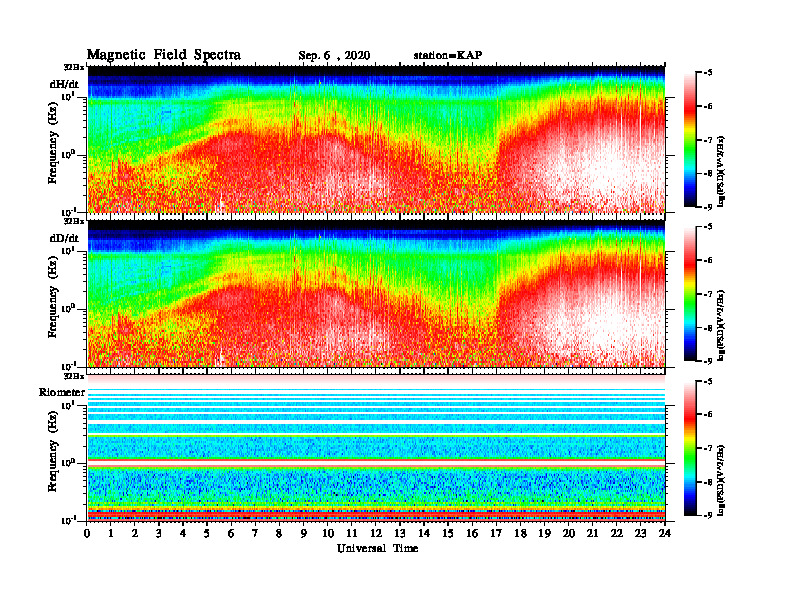The height and width of the screenshot is (612, 792).
Task: Click the hour "2" tick label
Action: tap(135, 534)
